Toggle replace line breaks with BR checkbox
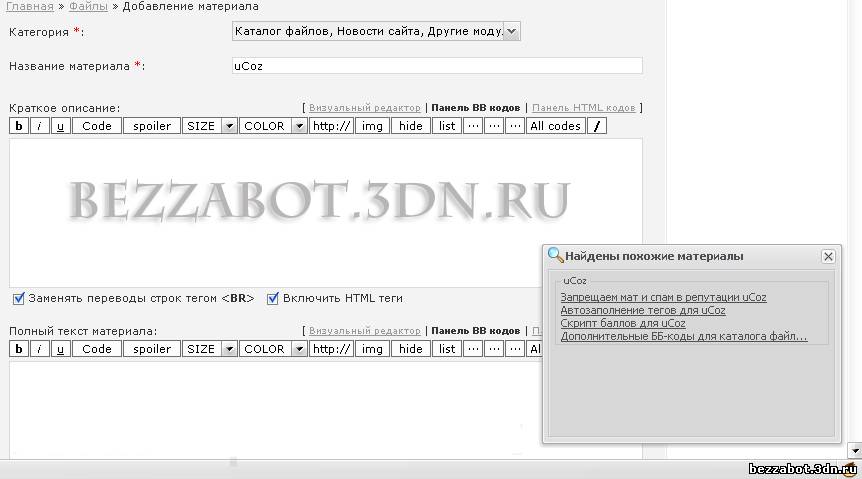862x479 pixels. (18, 298)
